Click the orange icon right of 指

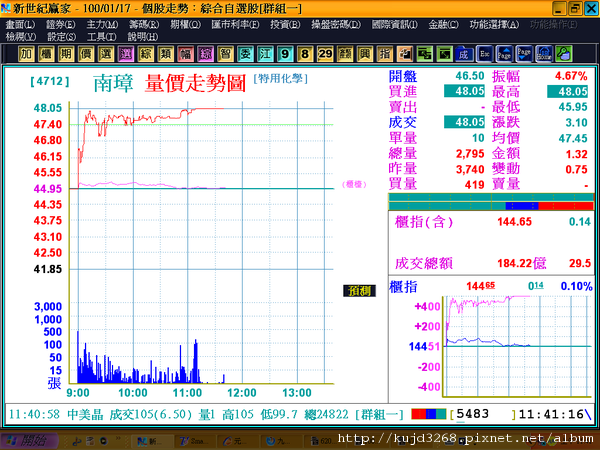pos(404,54)
